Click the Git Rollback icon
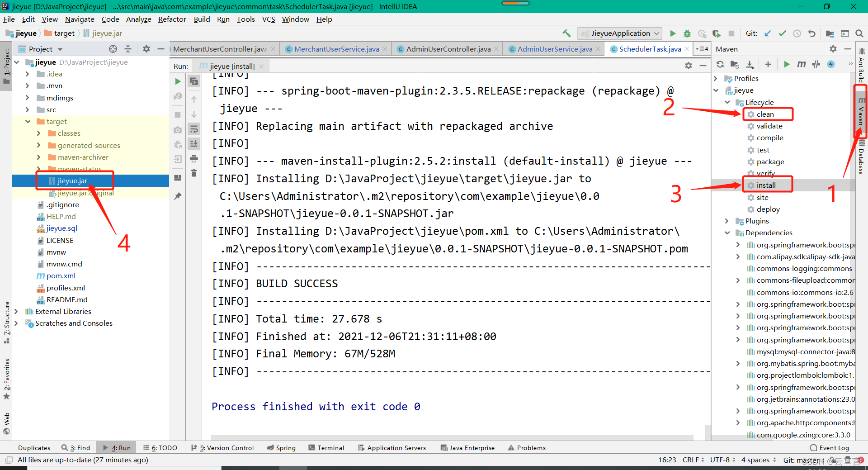The image size is (868, 470). (x=812, y=33)
